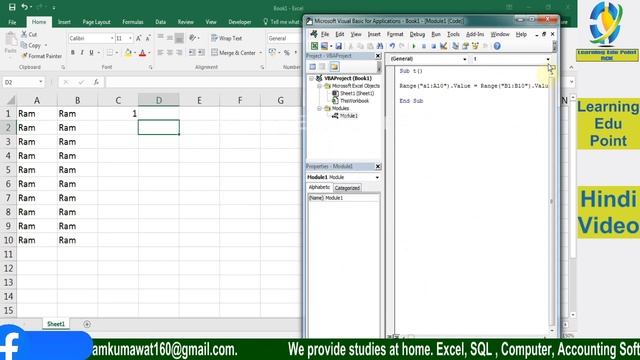640x360 pixels.
Task: Click the Cut scissors button in Excel
Action: [x=29, y=34]
